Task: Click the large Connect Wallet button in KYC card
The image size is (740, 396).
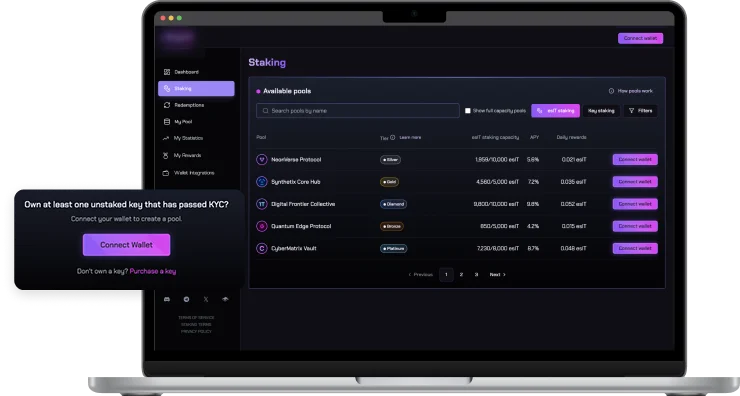Action: point(126,245)
